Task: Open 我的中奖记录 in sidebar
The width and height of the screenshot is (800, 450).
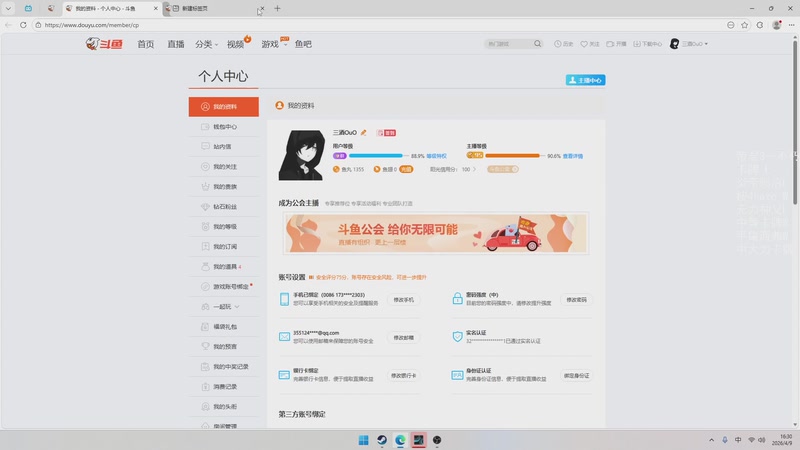Action: [x=223, y=367]
